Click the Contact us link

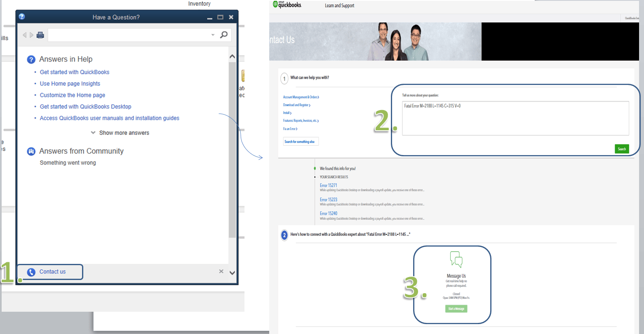click(52, 272)
